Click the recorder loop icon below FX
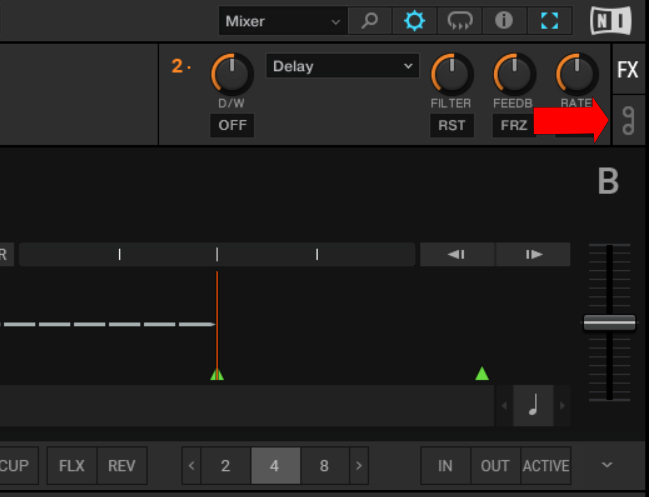Screen dimensions: 649x497 (627, 123)
